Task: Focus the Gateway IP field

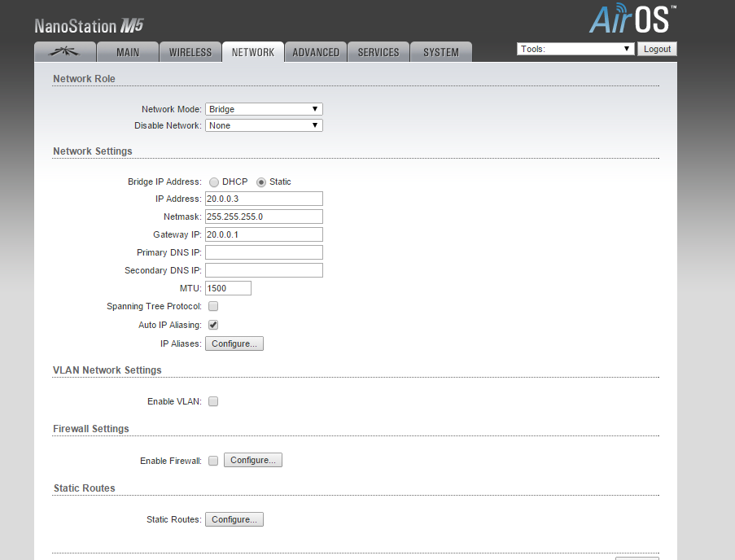Action: [x=264, y=234]
